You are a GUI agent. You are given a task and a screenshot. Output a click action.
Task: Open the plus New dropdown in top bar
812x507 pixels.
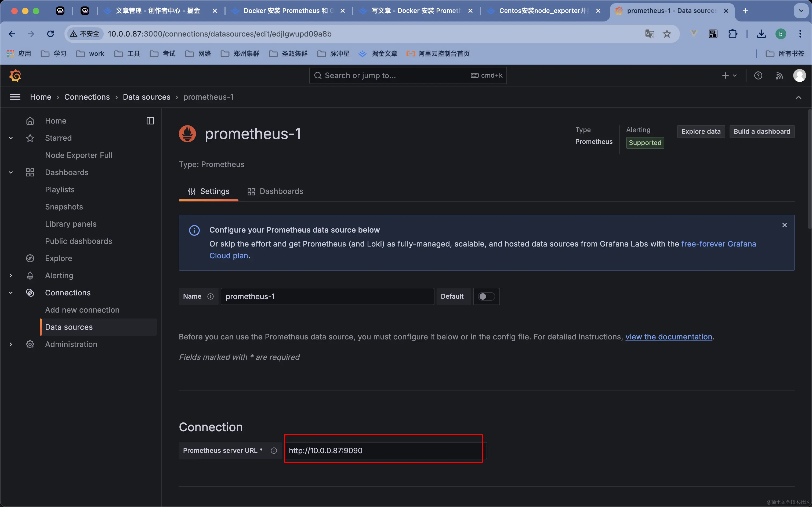(729, 75)
